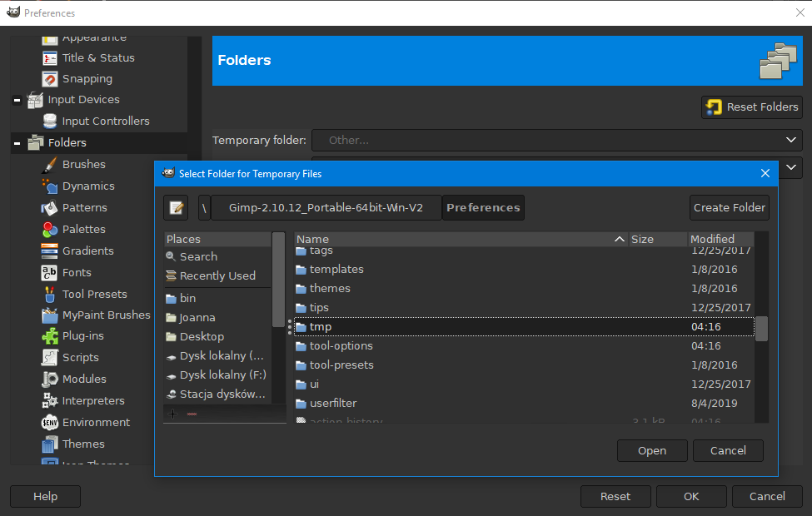Click the tmp folder icon

[x=301, y=327]
